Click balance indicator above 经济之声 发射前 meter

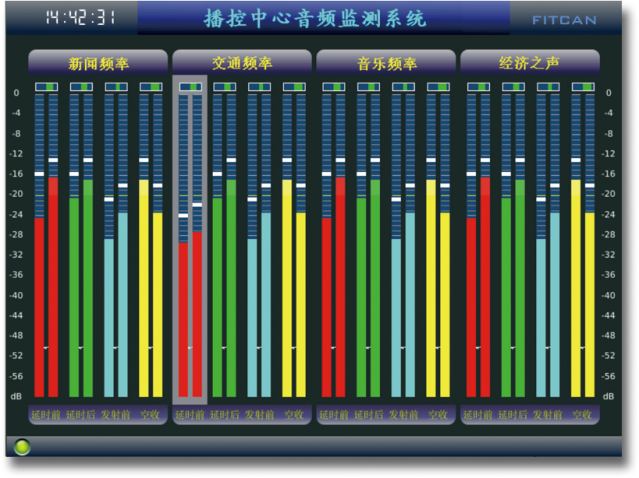[548, 87]
